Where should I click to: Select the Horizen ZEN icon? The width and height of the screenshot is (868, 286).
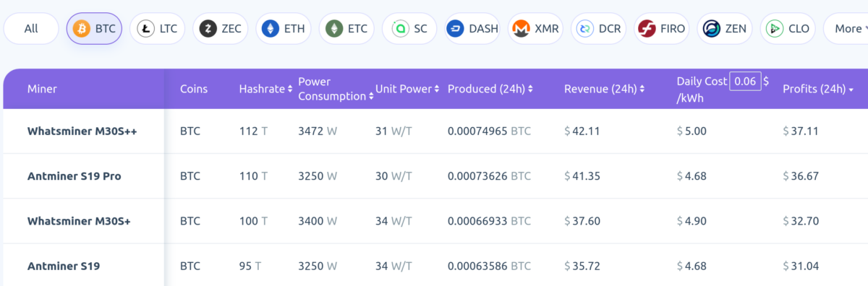tap(711, 29)
